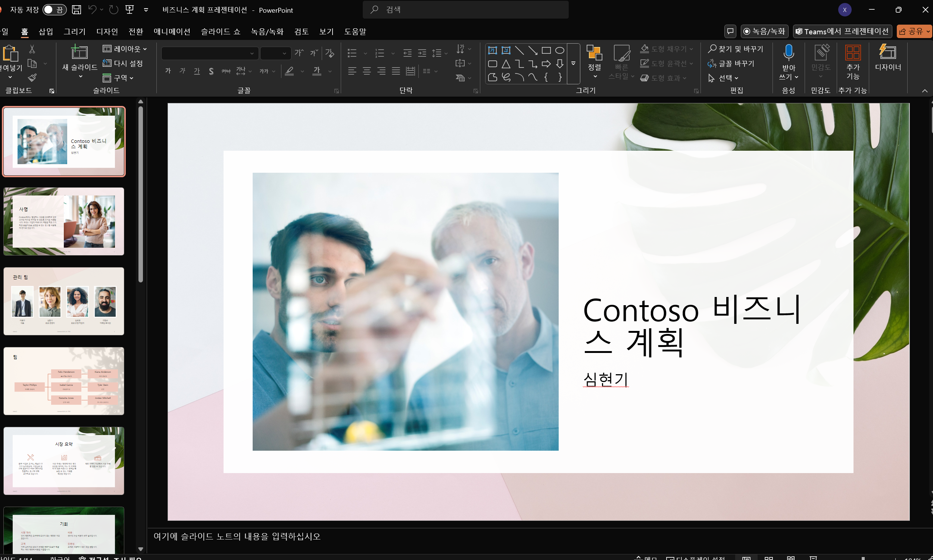Toggle italic text formatting
Image resolution: width=933 pixels, height=560 pixels.
click(182, 71)
